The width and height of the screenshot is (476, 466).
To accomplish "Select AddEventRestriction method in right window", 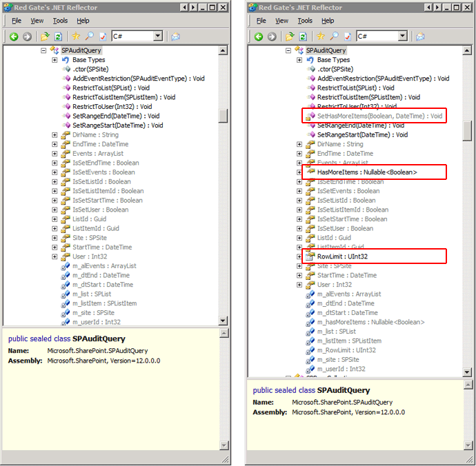I will [383, 79].
